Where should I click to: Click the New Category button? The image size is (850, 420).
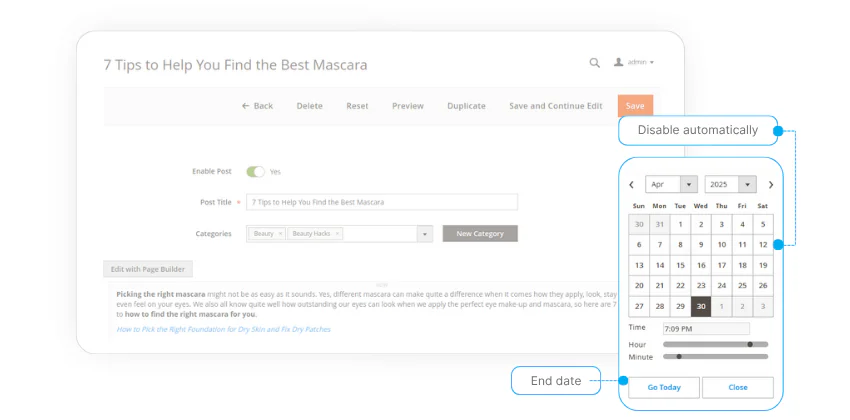point(480,234)
